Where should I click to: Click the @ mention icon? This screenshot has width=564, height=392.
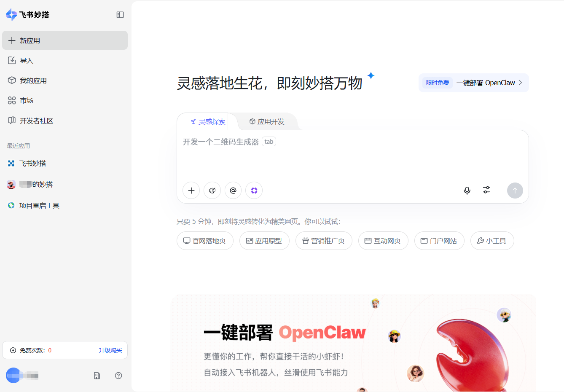[233, 190]
